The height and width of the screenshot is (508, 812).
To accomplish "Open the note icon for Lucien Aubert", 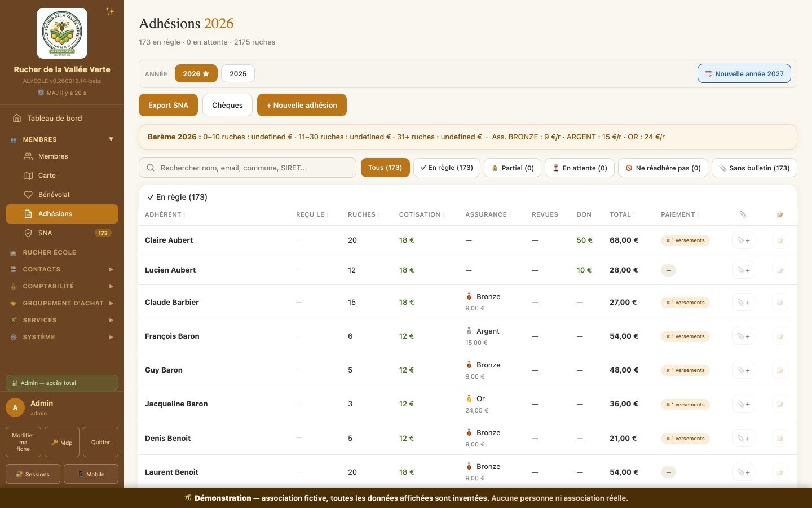I will tap(780, 270).
